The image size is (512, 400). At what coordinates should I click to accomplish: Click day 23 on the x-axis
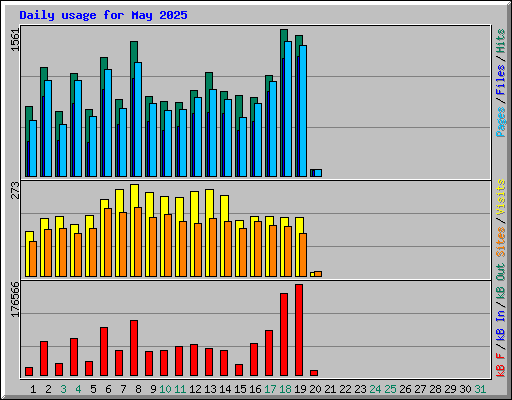[x=360, y=389]
